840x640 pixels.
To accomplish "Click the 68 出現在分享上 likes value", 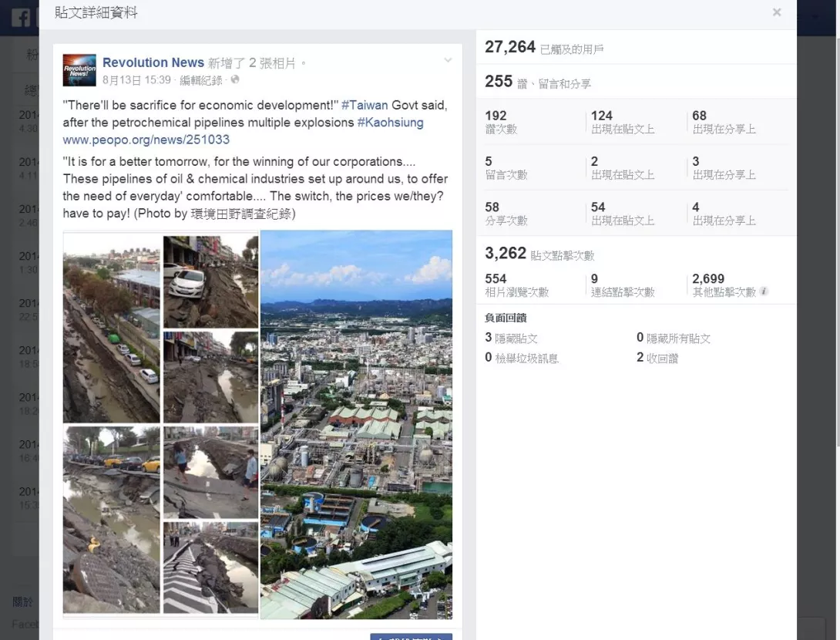I will pyautogui.click(x=724, y=122).
